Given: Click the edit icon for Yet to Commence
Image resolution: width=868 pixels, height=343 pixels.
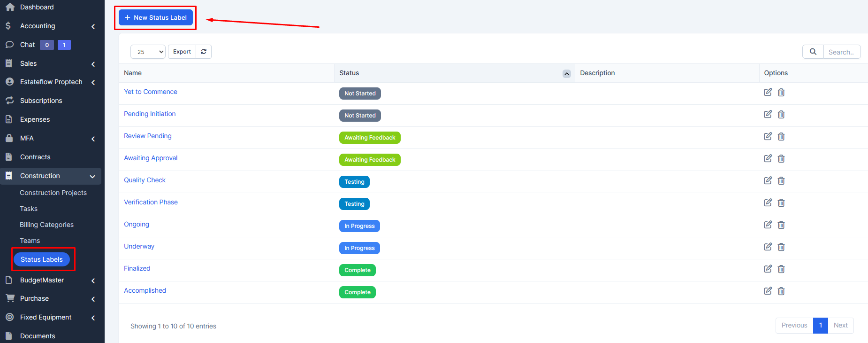Looking at the screenshot, I should [x=768, y=92].
